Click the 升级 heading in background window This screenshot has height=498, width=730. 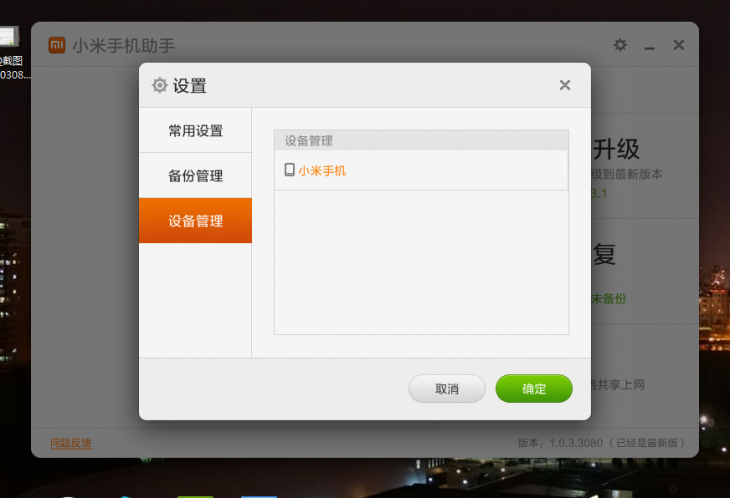615,149
